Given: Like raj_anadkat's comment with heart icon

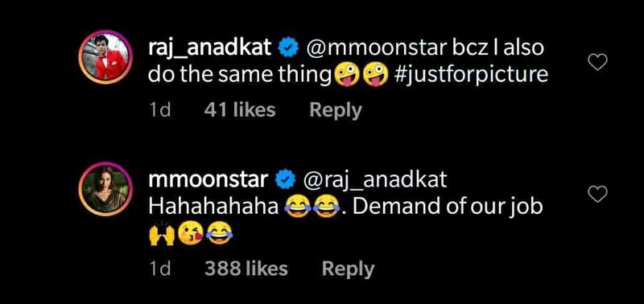Looking at the screenshot, I should pos(597,62).
